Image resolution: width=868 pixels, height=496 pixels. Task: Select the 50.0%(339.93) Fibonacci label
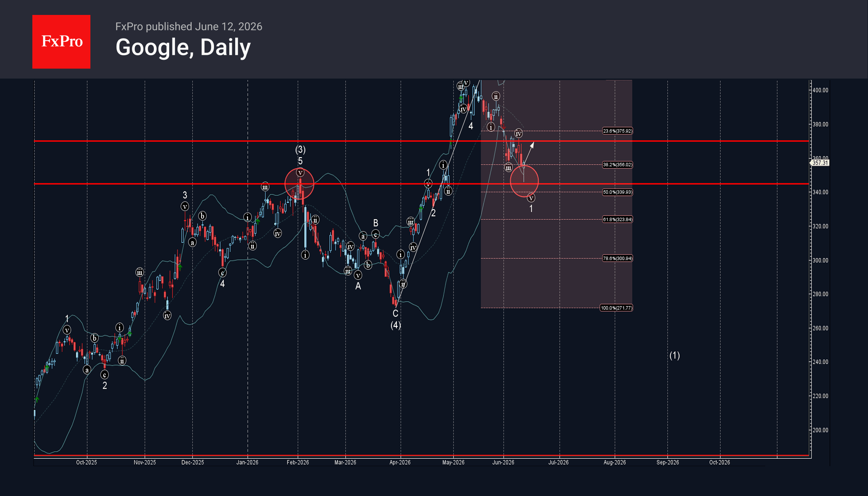click(x=618, y=192)
